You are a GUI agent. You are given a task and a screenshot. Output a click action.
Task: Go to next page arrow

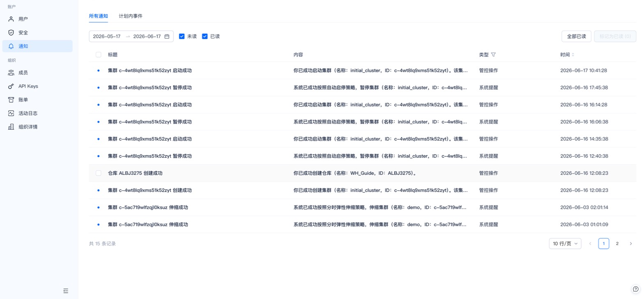point(631,244)
